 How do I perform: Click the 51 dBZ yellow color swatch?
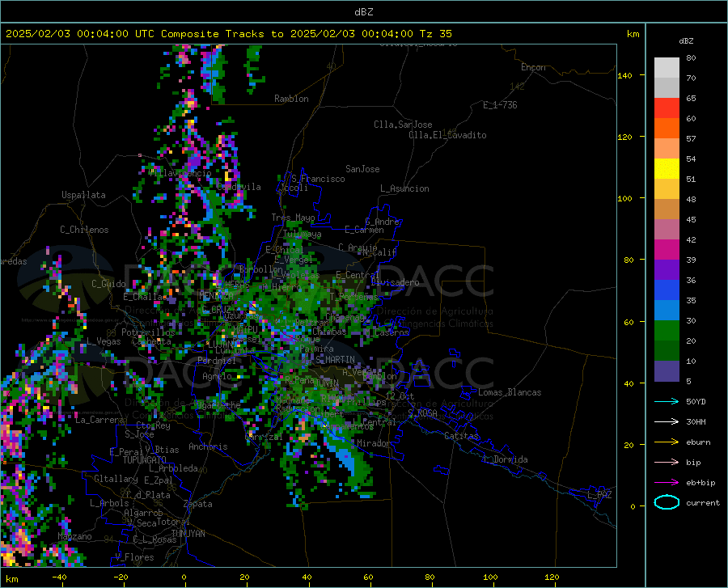(667, 169)
